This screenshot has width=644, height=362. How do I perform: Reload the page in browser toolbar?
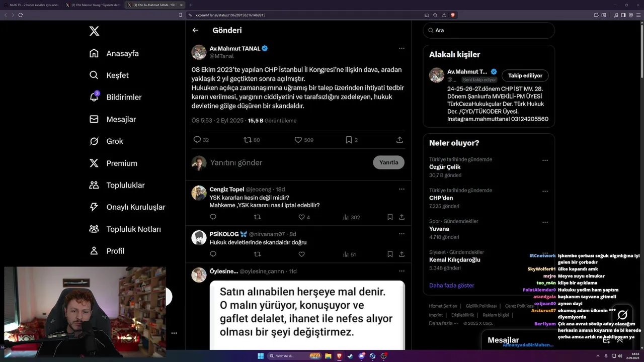click(x=21, y=15)
